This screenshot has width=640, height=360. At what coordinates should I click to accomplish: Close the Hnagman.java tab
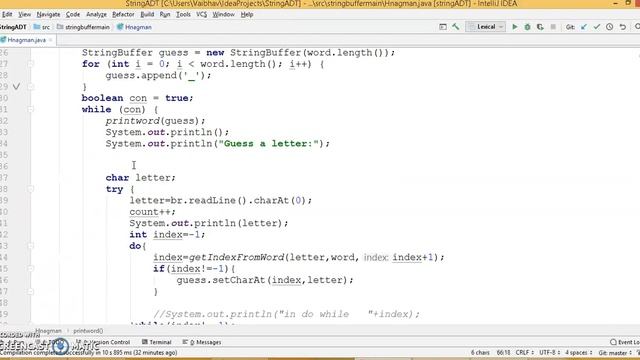(51, 40)
